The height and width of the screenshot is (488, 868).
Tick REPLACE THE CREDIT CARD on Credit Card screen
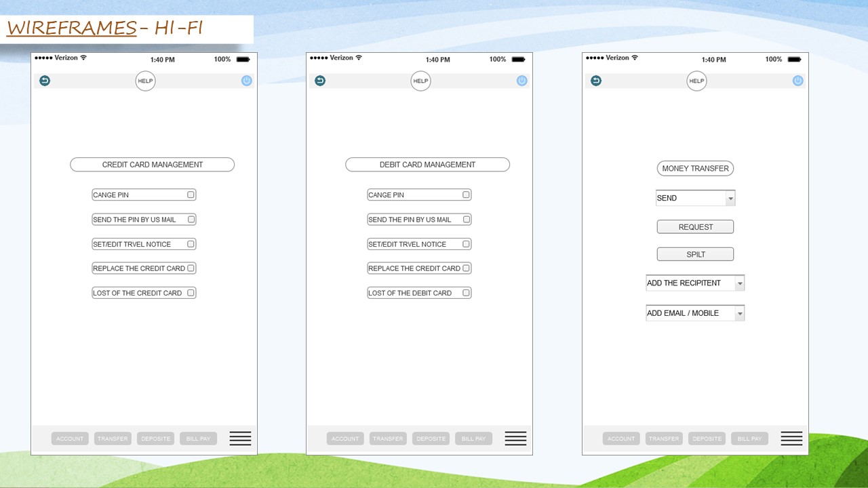point(191,268)
